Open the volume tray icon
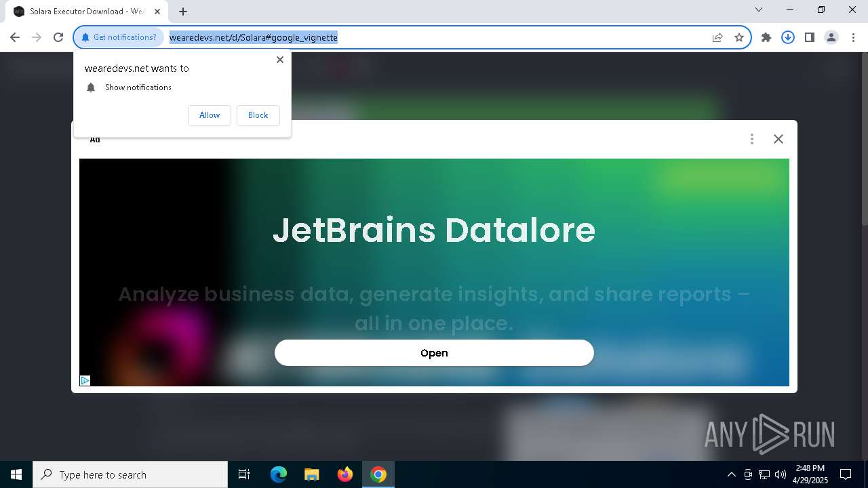This screenshot has width=868, height=488. click(x=781, y=474)
